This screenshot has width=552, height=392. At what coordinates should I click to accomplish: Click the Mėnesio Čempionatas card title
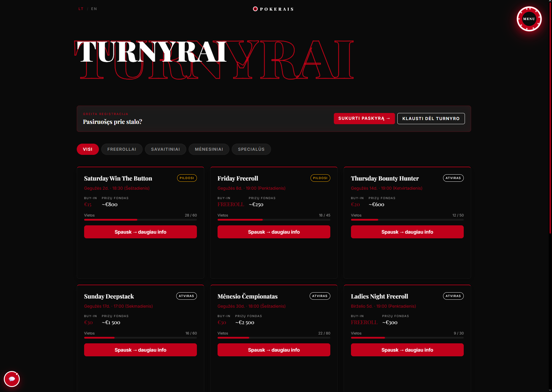[x=248, y=296]
